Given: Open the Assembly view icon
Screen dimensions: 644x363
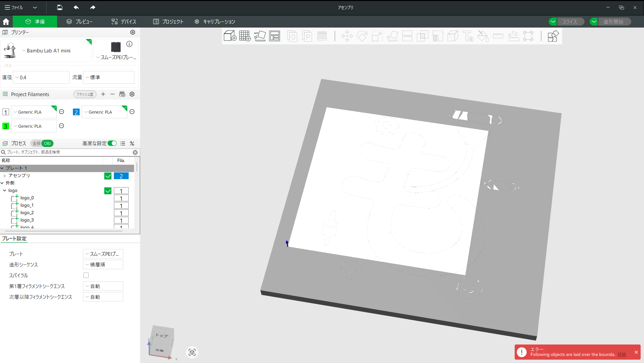Looking at the screenshot, I should pyautogui.click(x=553, y=36).
